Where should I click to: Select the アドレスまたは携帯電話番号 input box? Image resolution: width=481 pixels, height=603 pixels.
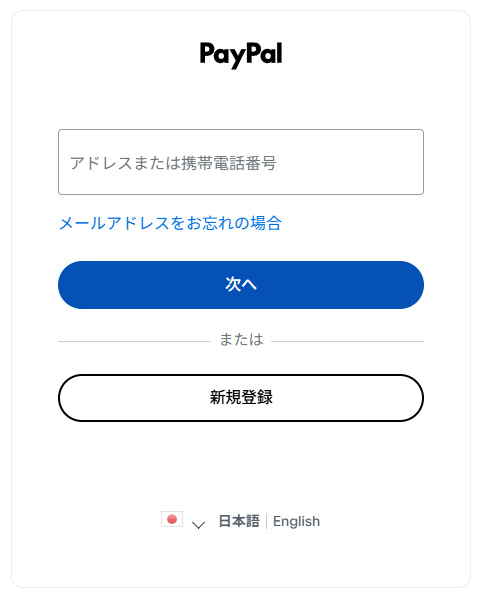(241, 162)
